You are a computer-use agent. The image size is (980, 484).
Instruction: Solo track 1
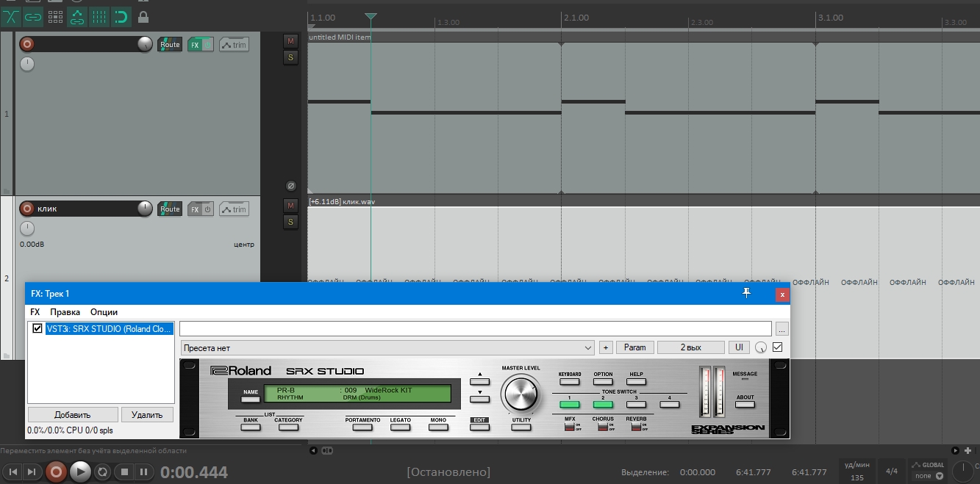290,57
